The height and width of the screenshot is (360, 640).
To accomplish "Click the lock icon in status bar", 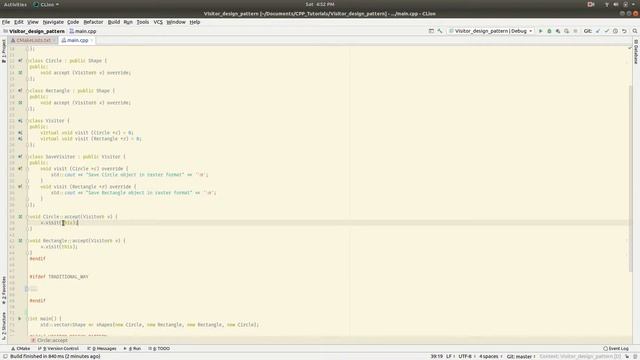I will [x=627, y=356].
